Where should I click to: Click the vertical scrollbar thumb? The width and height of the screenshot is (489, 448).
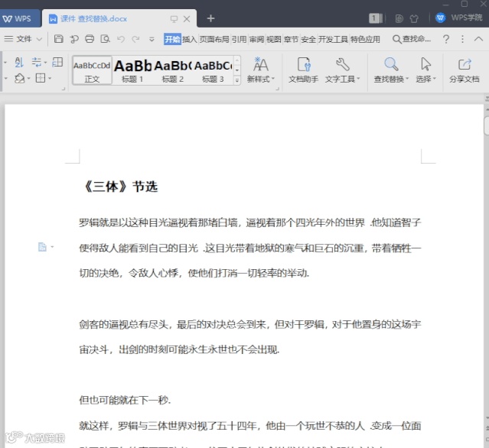tap(486, 126)
